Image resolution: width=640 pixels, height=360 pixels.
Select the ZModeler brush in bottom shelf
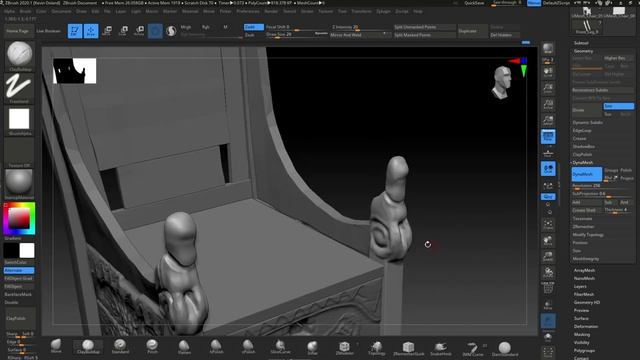pos(344,347)
